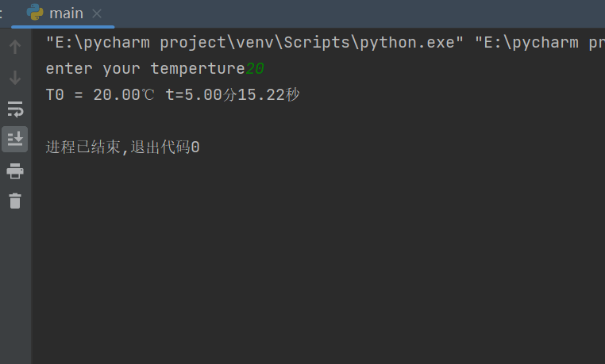Click the Up the Stack Trace arrow

tap(14, 47)
